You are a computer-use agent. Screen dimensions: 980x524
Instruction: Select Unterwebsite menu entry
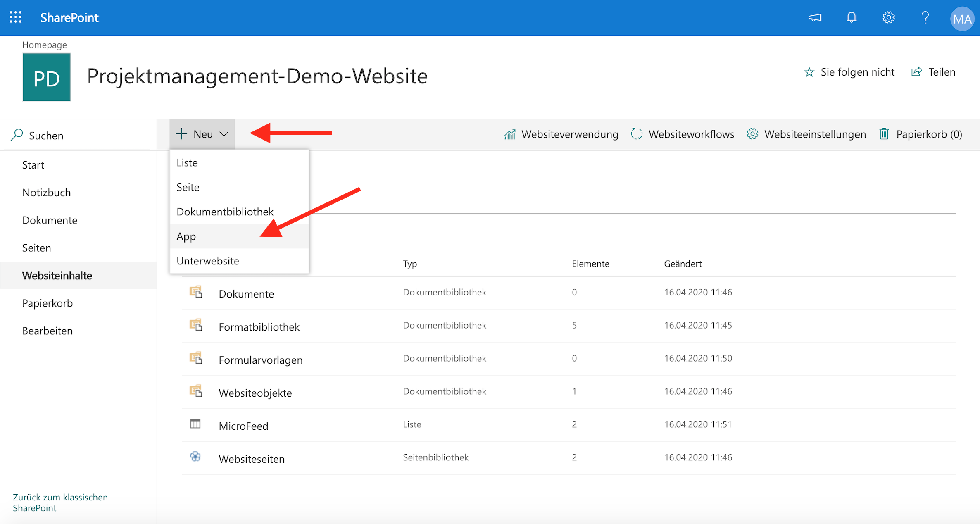pos(208,261)
